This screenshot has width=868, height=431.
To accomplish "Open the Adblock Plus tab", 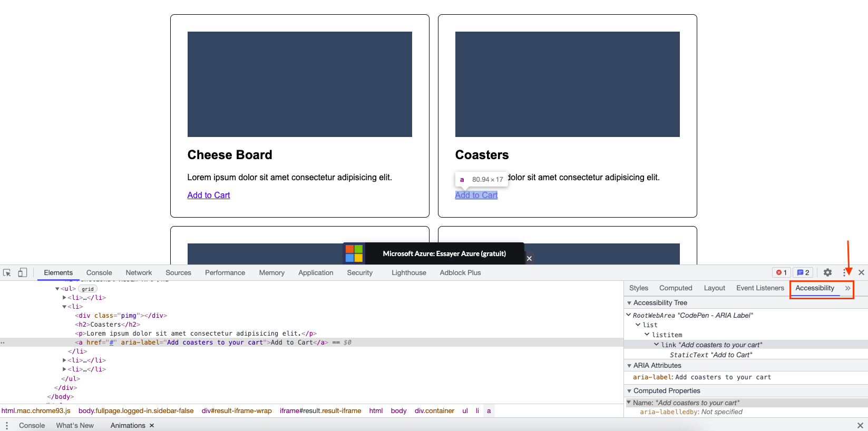I will click(x=460, y=272).
